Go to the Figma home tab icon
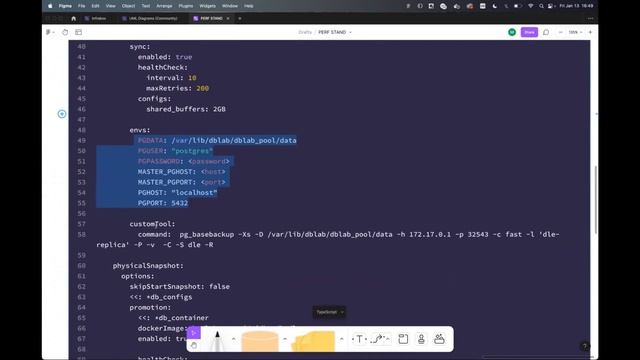Image resolution: width=640 pixels, height=360 pixels. (x=73, y=18)
